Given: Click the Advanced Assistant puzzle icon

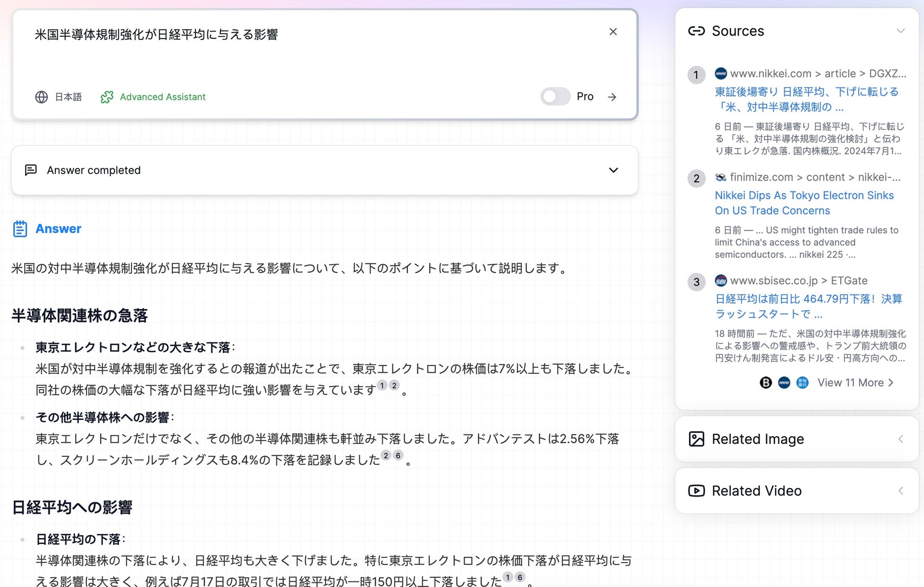Looking at the screenshot, I should coord(107,97).
